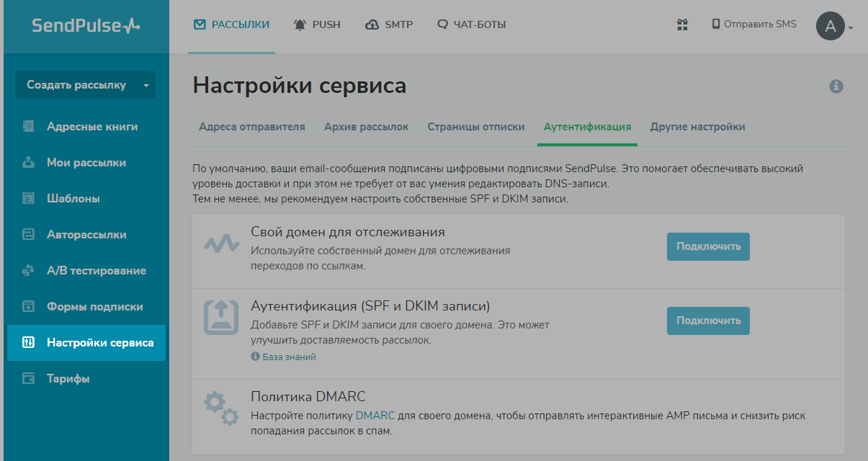
Task: Click Подключить for Свой домен для отслеживания
Action: (x=707, y=246)
